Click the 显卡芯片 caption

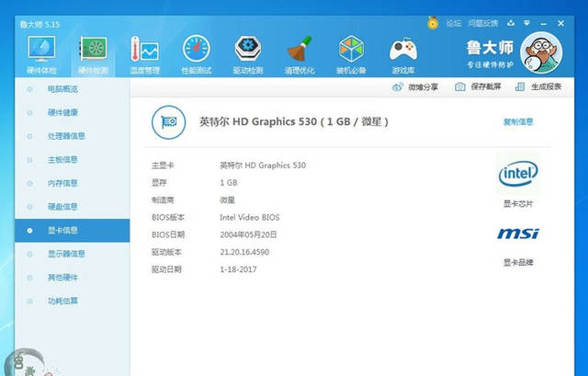pyautogui.click(x=518, y=204)
